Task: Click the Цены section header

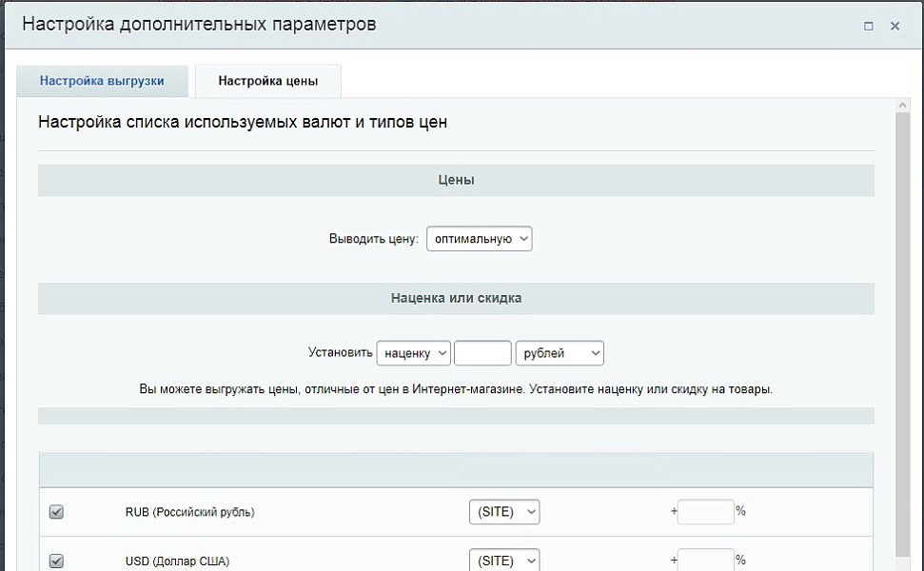Action: coord(456,180)
